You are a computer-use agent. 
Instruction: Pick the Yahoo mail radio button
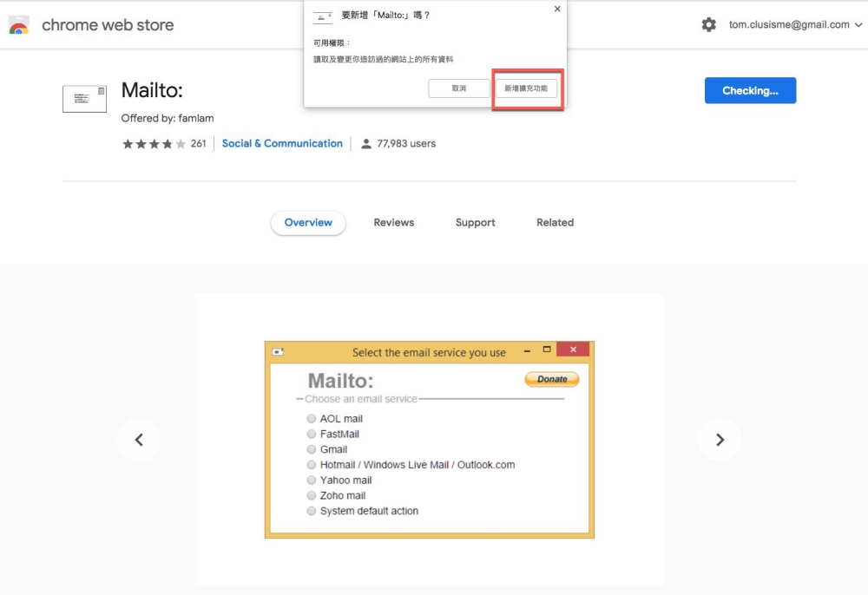pyautogui.click(x=312, y=480)
